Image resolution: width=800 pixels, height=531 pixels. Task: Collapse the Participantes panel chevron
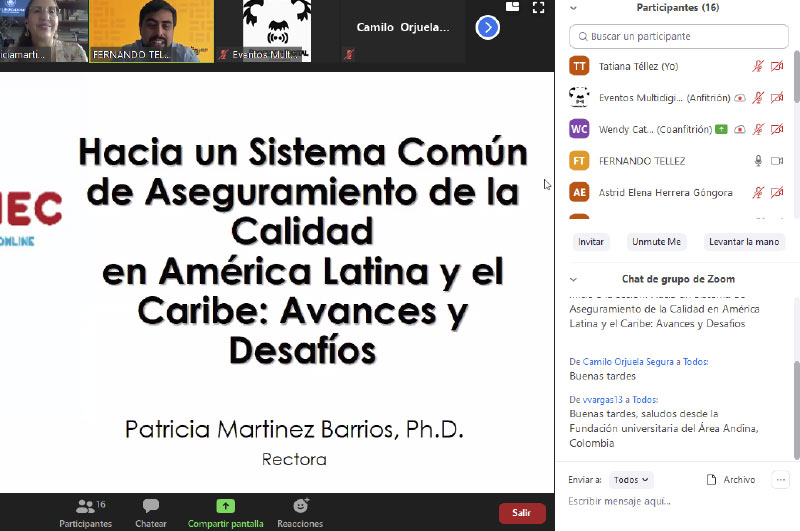[x=573, y=8]
